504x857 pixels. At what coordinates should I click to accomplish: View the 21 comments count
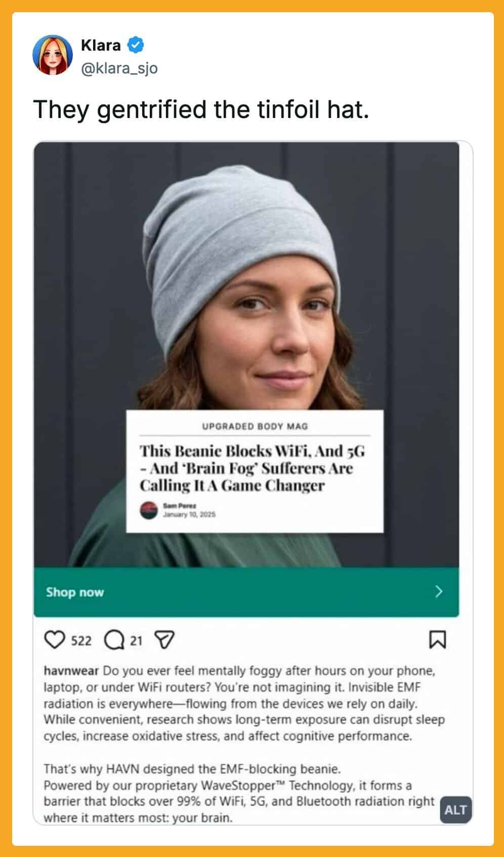click(x=136, y=641)
